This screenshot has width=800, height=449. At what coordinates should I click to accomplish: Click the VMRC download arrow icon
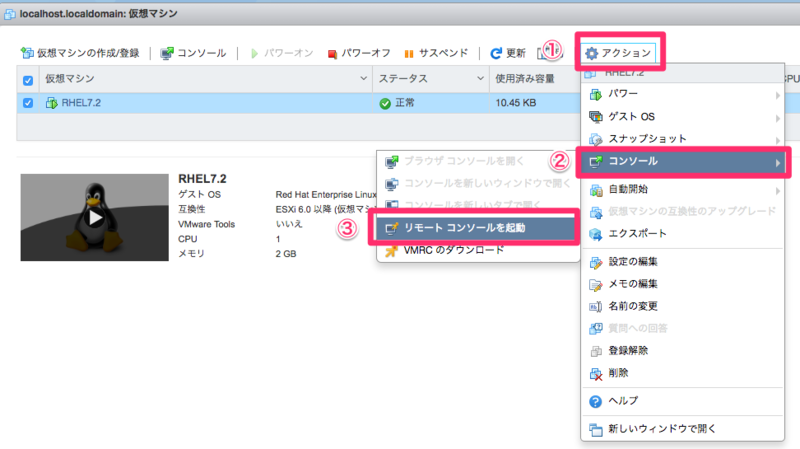tap(391, 251)
